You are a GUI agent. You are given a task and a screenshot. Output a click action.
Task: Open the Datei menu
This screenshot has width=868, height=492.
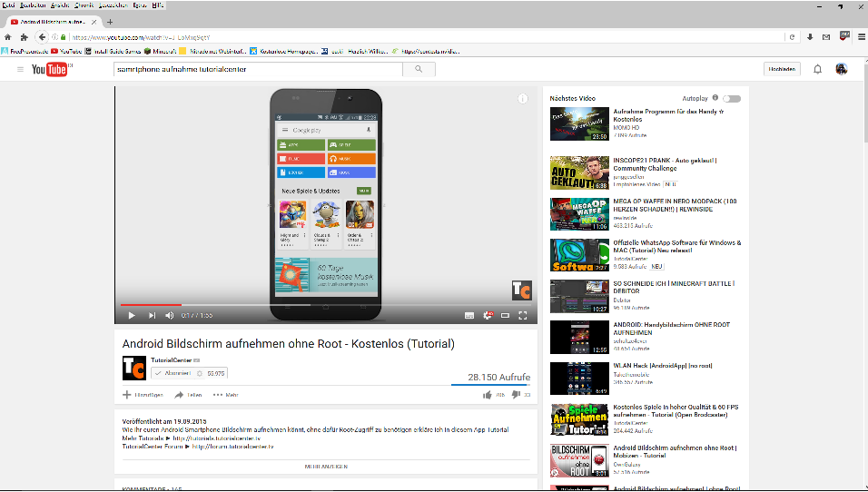pyautogui.click(x=8, y=5)
